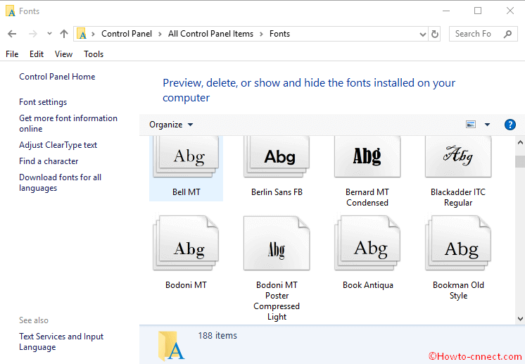The height and width of the screenshot is (364, 525).
Task: Click the Fonts folder icon in address bar
Action: [x=82, y=34]
